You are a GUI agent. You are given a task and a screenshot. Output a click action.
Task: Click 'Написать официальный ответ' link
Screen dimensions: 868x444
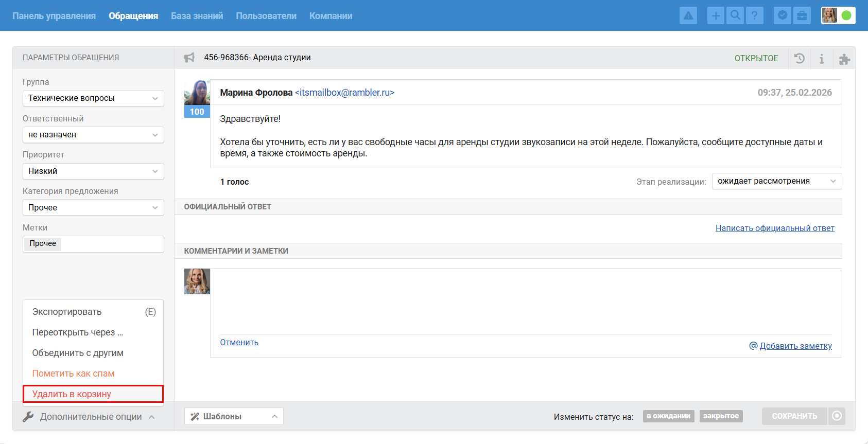point(775,228)
